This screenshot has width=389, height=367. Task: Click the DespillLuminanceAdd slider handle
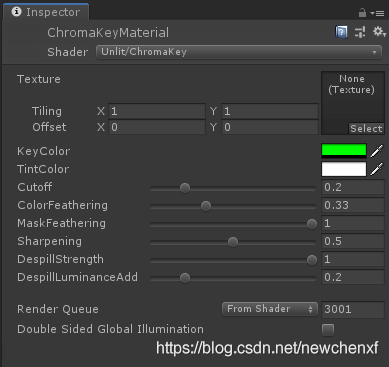click(x=185, y=278)
